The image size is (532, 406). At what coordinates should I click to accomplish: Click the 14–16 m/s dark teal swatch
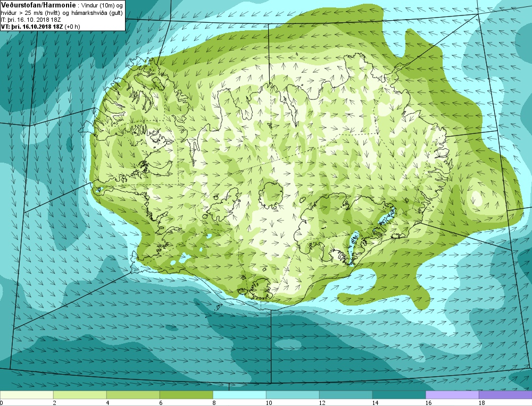coord(399,395)
